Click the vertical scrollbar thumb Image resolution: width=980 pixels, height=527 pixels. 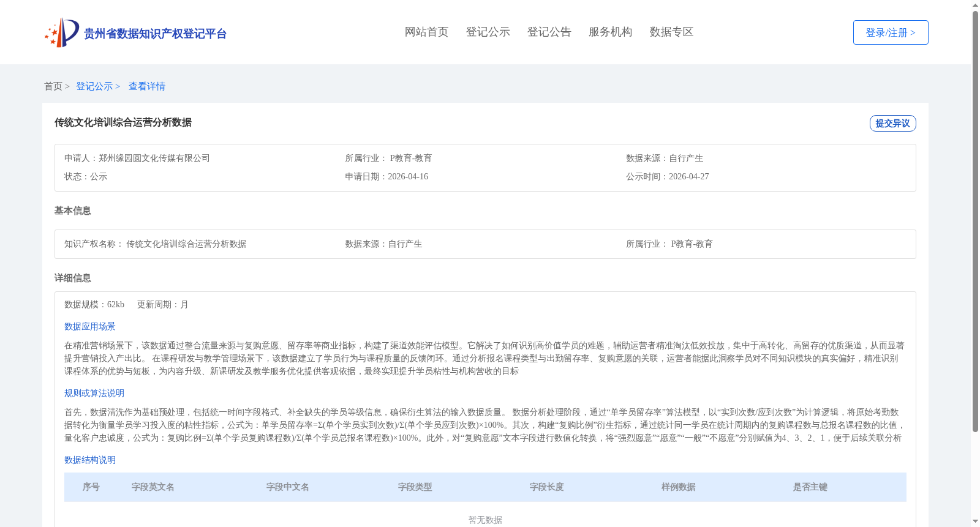[x=975, y=222]
